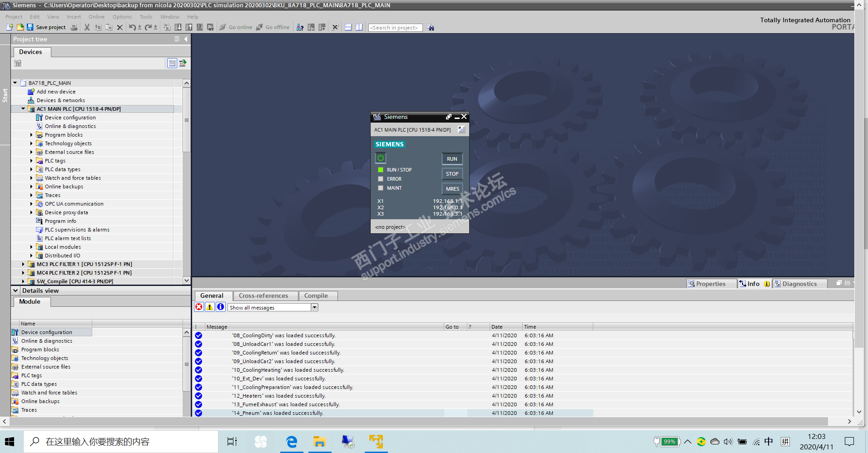Click the STOP button in PLCSIM
This screenshot has height=453, width=868.
click(x=452, y=174)
